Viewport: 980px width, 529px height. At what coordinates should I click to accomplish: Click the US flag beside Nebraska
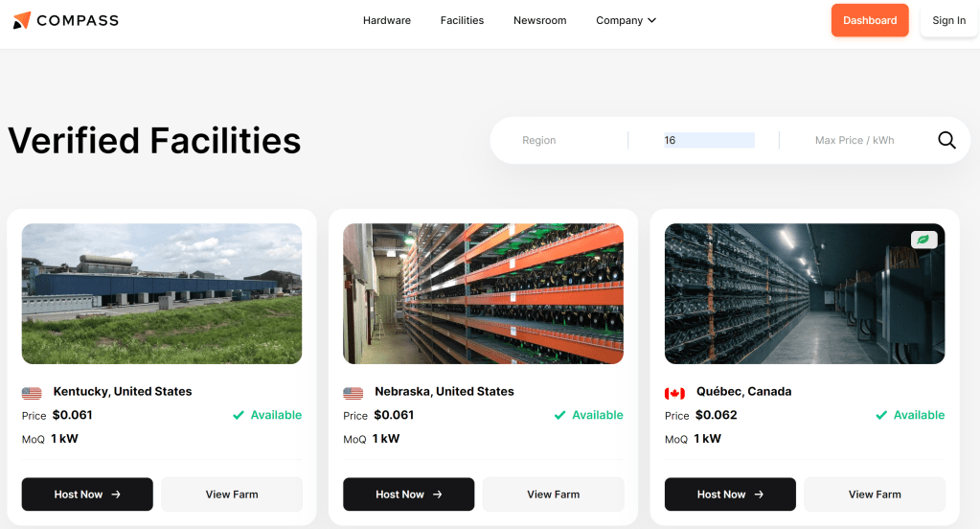(x=353, y=392)
